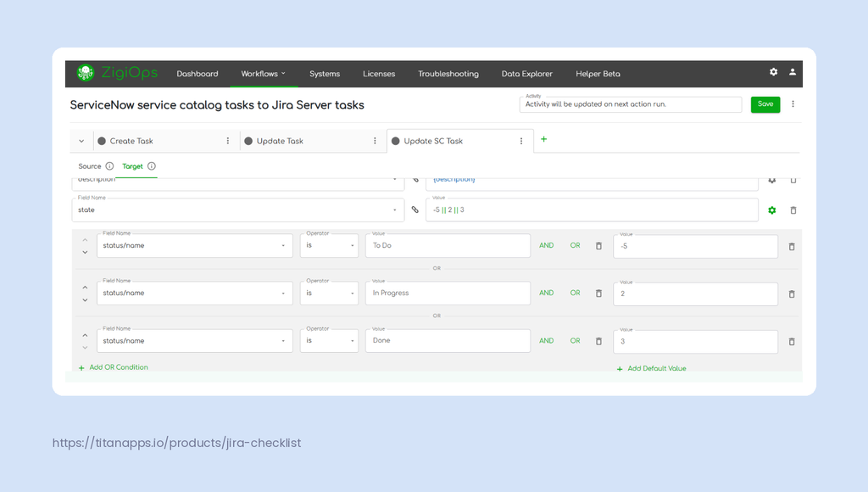868x492 pixels.
Task: Click the To Do value field
Action: (448, 245)
